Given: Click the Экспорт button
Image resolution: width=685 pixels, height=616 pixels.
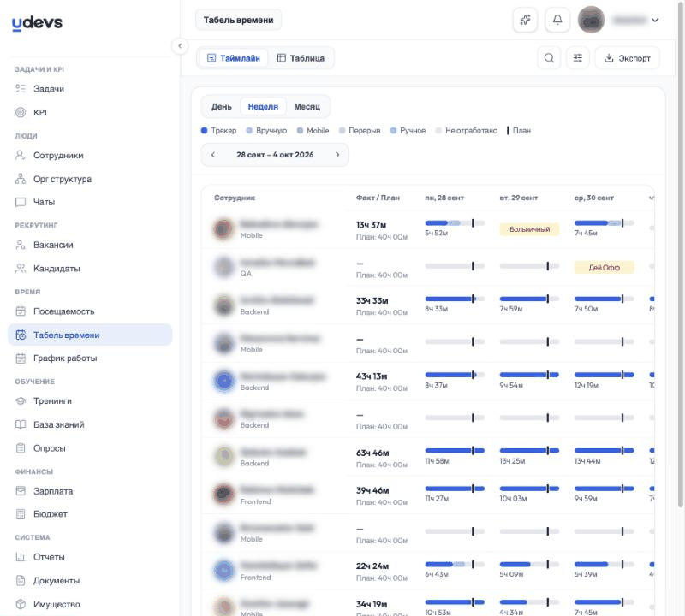Looking at the screenshot, I should pos(628,58).
